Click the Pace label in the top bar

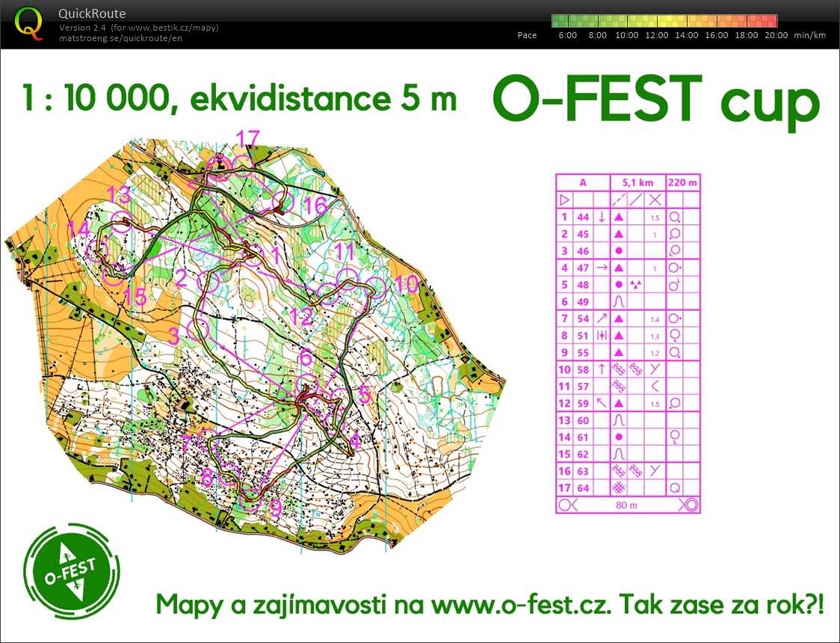pos(527,35)
